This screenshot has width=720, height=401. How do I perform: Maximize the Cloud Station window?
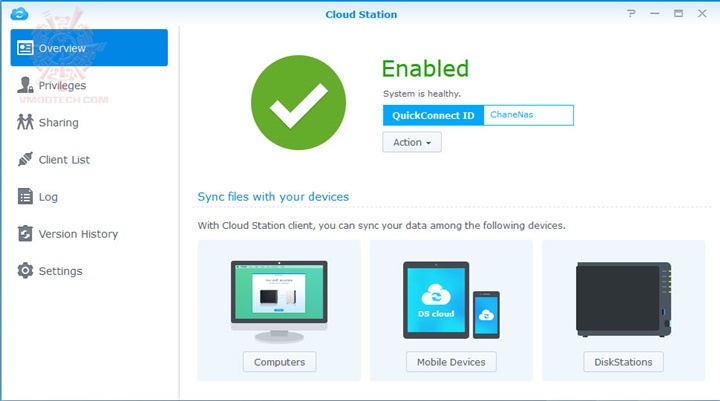[x=678, y=14]
